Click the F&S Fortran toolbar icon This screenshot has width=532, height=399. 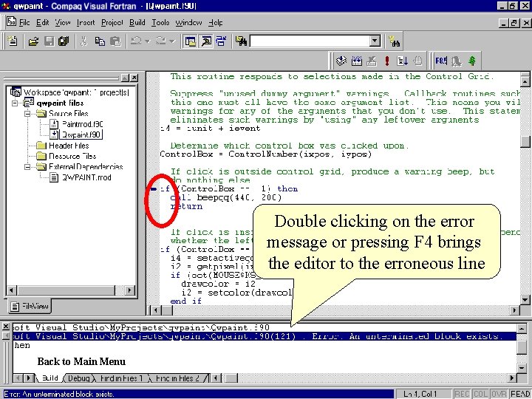[441, 61]
